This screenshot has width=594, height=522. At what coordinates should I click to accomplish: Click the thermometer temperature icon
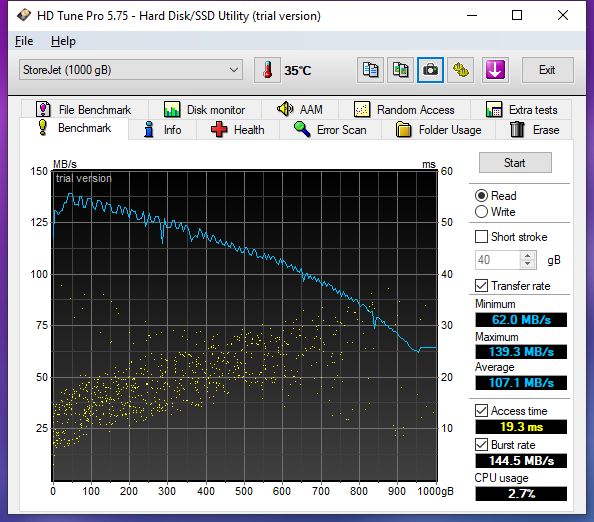pyautogui.click(x=267, y=70)
